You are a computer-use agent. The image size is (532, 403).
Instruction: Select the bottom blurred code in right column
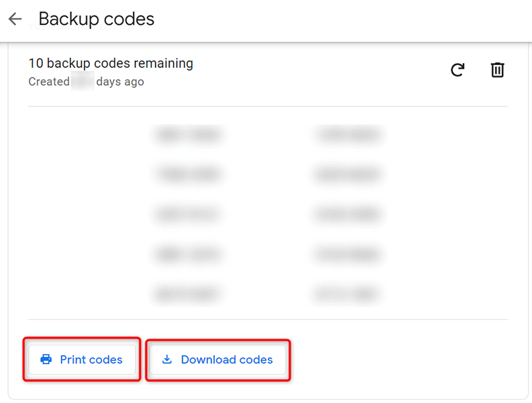348,294
